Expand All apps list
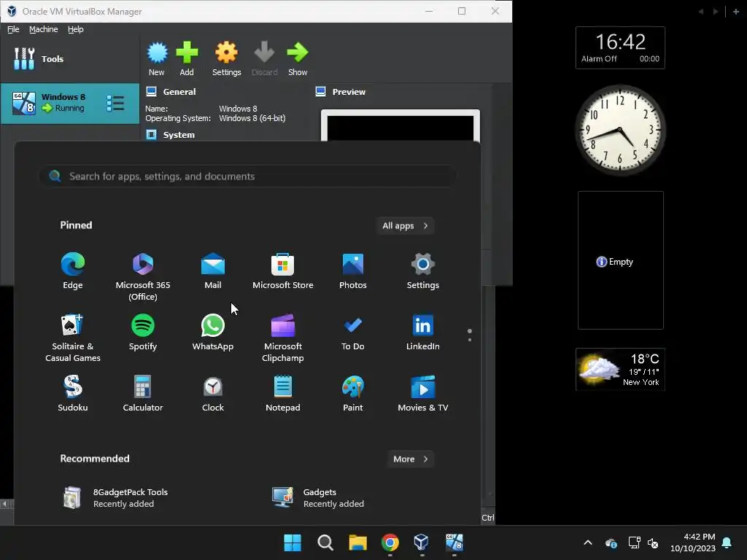The image size is (747, 560). [405, 226]
